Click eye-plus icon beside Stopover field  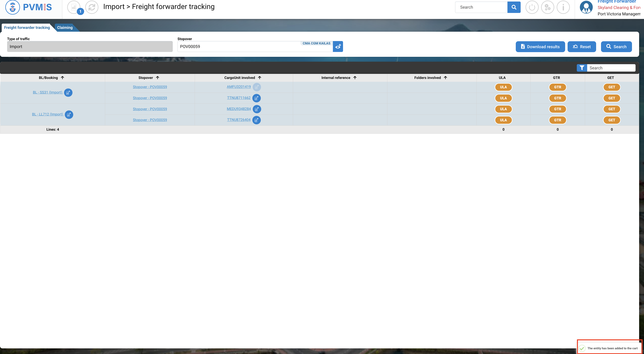[x=338, y=47]
